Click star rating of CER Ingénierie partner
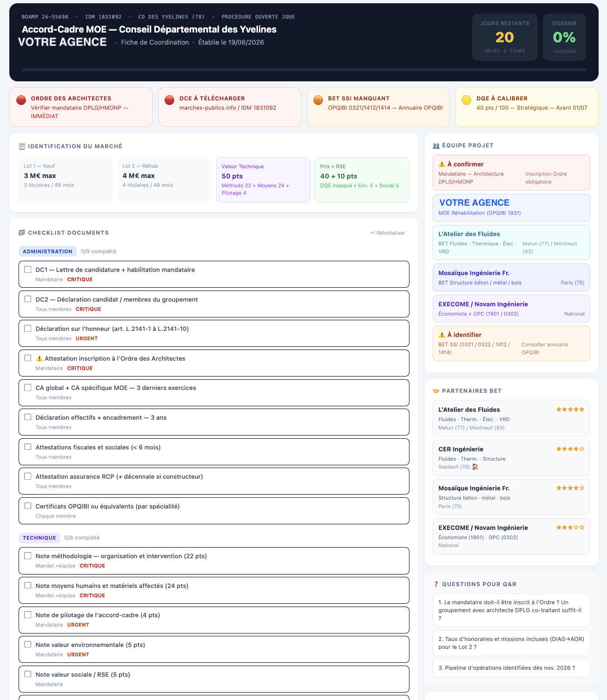This screenshot has width=607, height=700. pyautogui.click(x=570, y=449)
